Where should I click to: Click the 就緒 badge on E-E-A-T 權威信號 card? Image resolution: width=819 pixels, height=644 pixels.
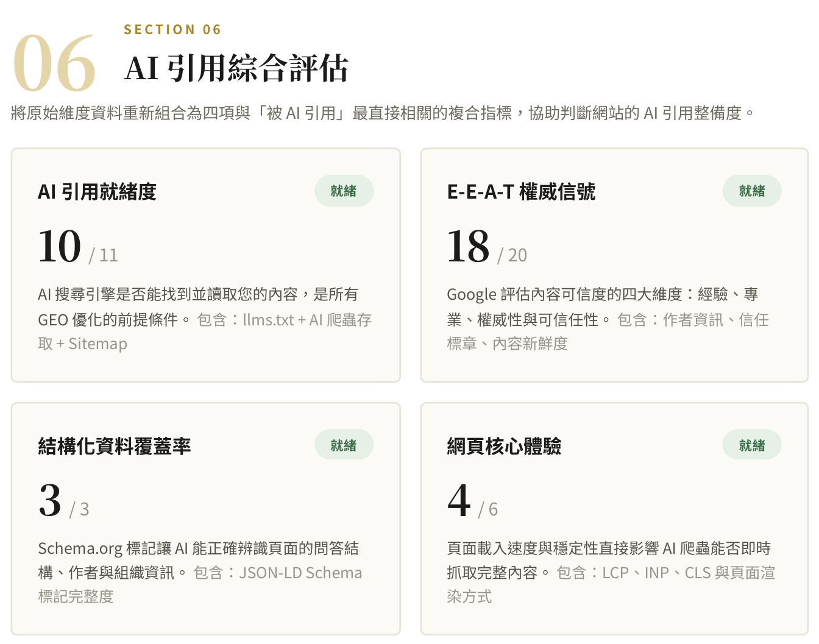coord(752,191)
